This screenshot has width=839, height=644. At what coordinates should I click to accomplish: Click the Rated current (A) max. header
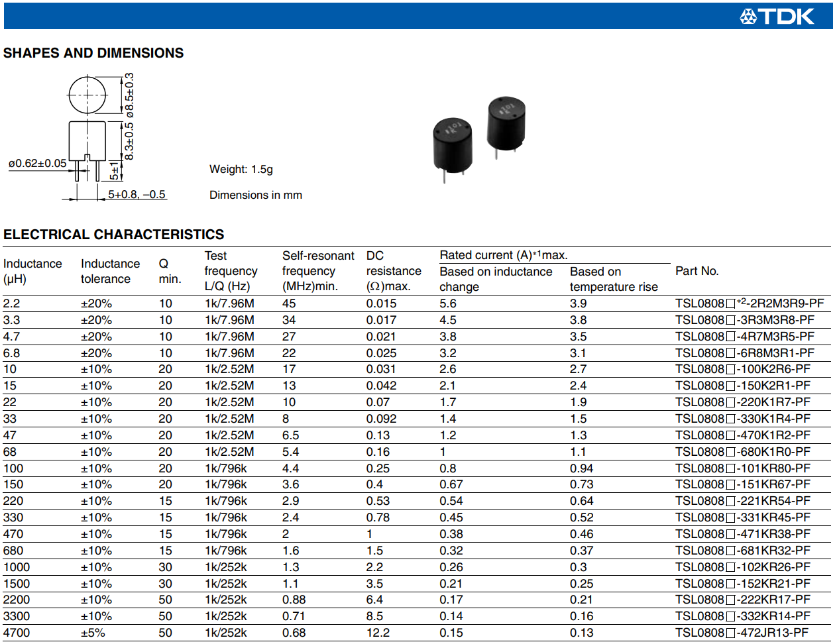point(503,255)
